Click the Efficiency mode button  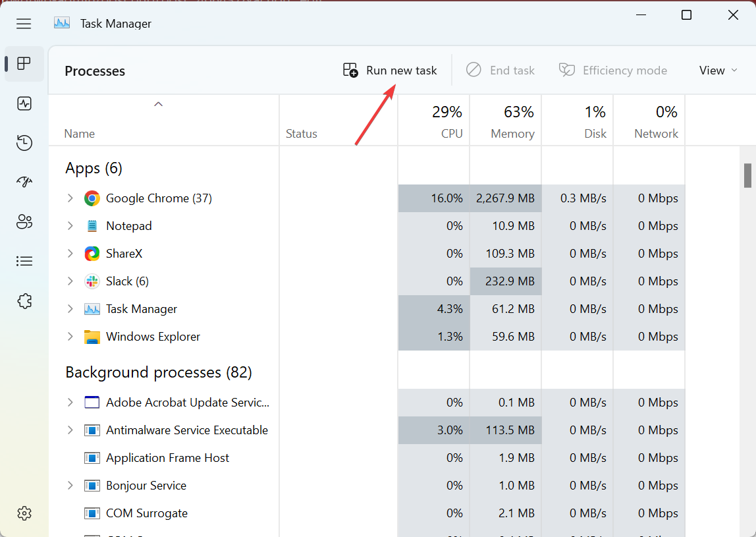(613, 71)
